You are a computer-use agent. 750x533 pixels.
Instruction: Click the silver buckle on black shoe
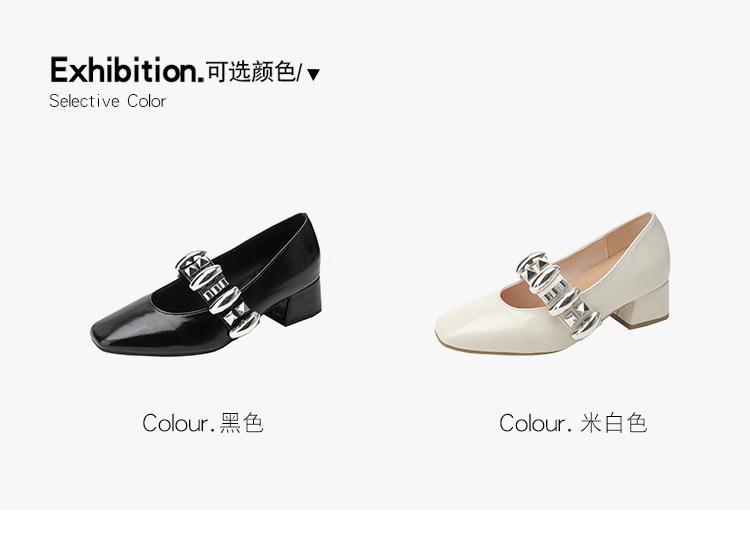[x=218, y=295]
